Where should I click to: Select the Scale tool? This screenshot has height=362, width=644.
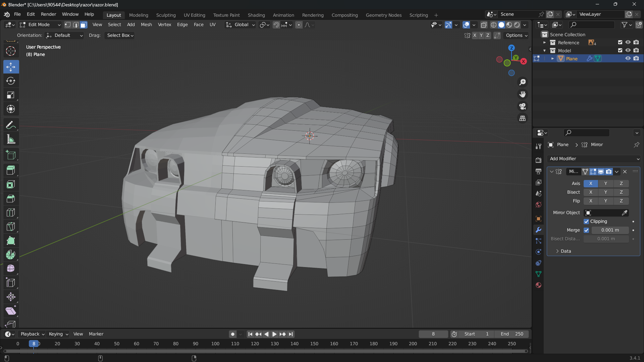11,95
